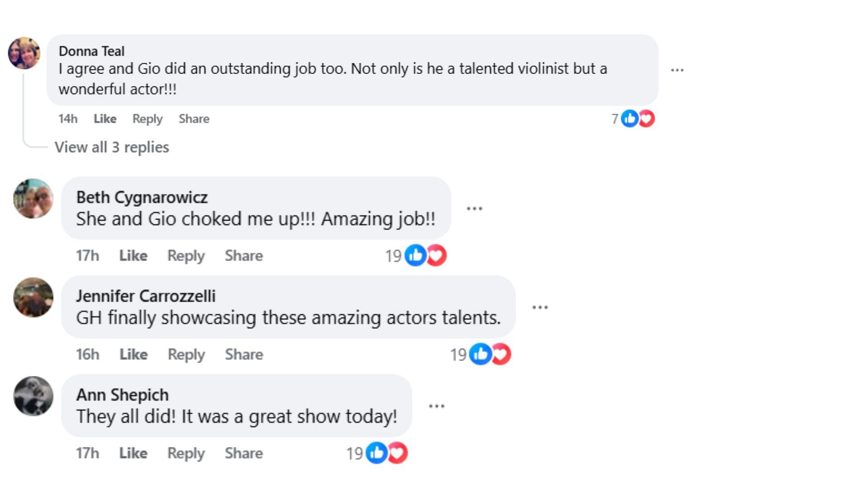The image size is (868, 488).
Task: Open Donna Teal's profile picture
Action: click(x=24, y=53)
